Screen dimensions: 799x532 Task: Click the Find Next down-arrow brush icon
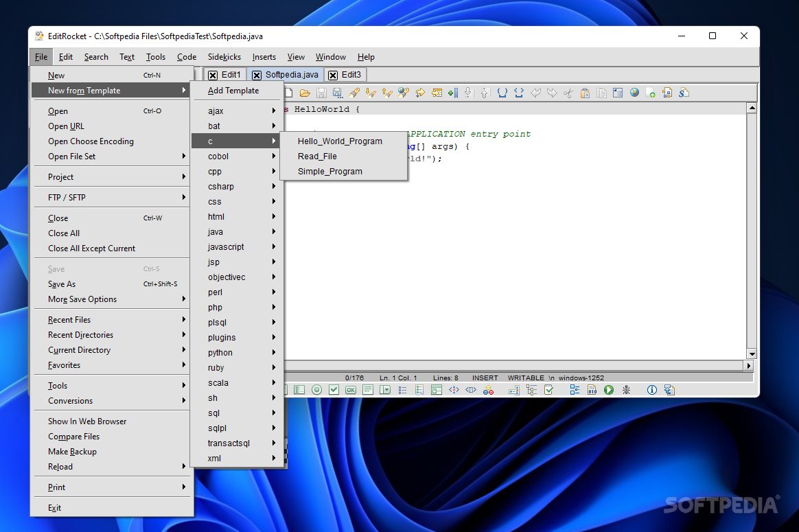(371, 93)
